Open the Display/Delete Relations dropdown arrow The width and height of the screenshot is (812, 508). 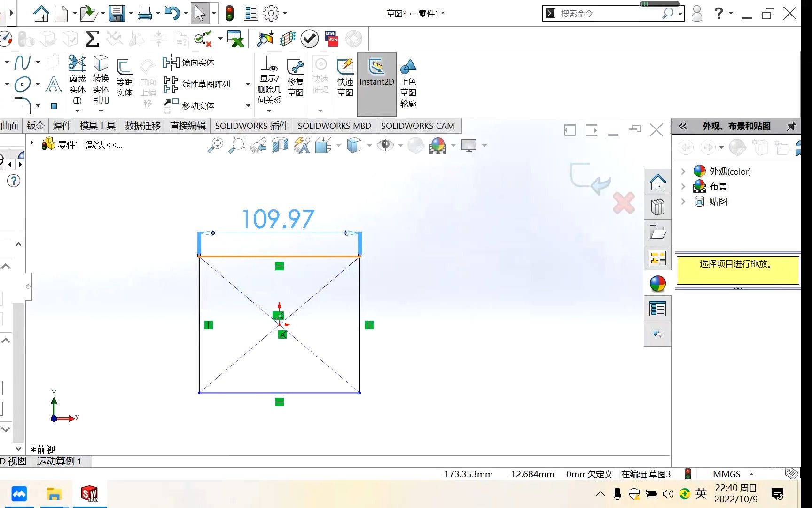[269, 111]
